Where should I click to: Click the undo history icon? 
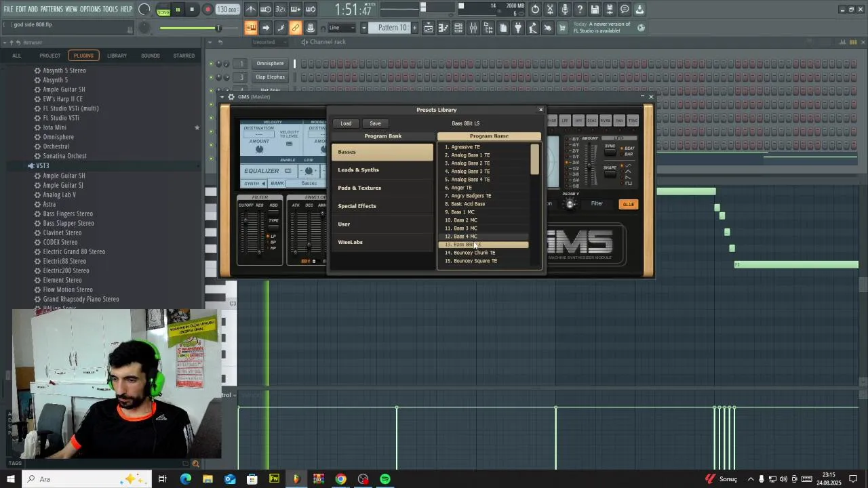coord(535,9)
